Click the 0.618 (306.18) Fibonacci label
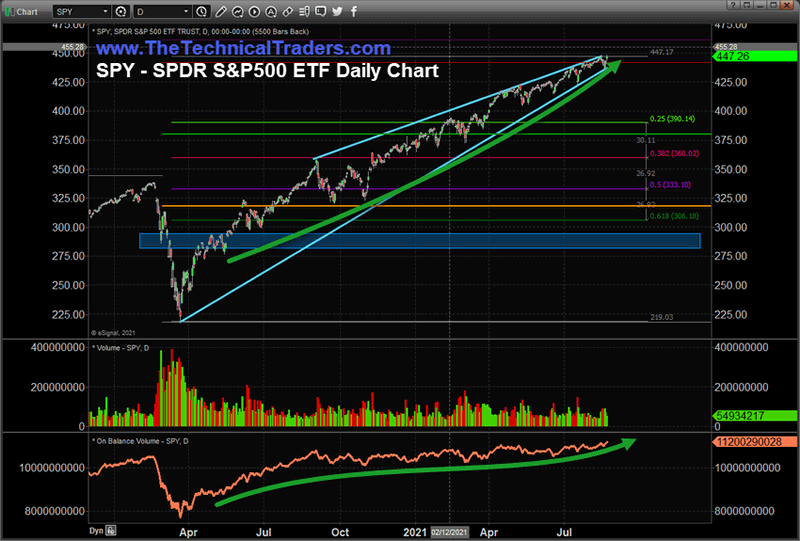Screen dimensions: 800x541 coord(674,216)
